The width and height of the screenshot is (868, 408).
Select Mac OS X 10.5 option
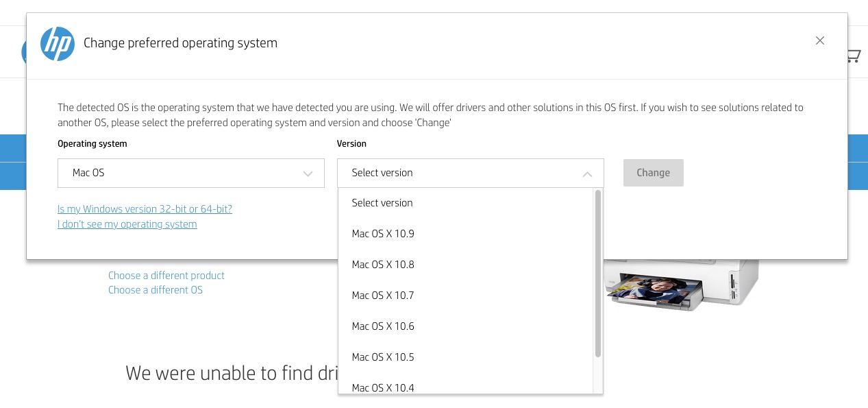383,357
